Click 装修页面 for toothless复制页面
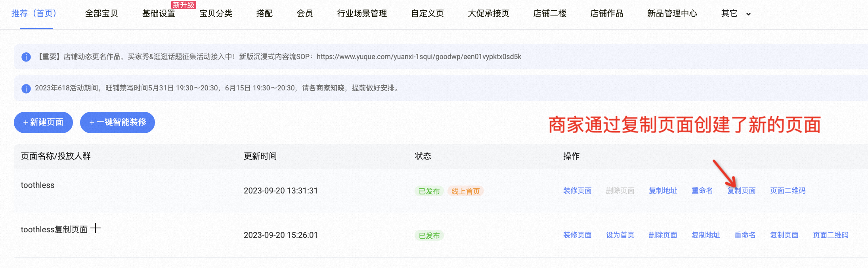The image size is (868, 268). (577, 235)
